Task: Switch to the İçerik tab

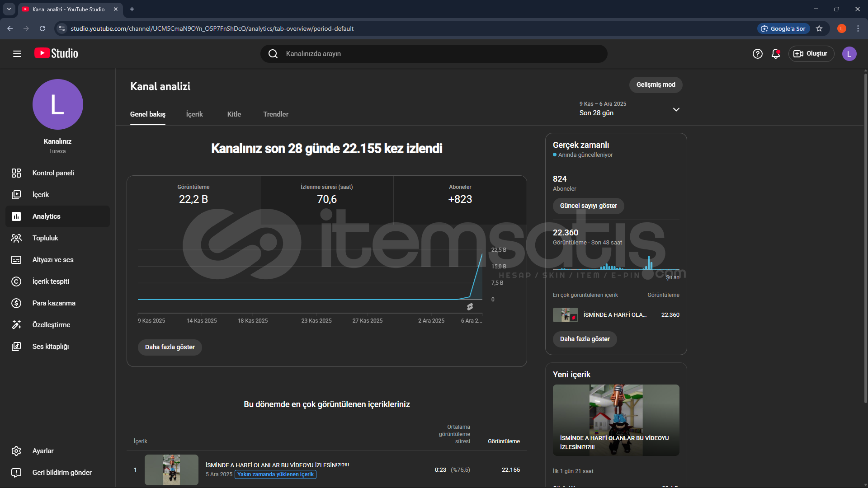Action: (194, 114)
